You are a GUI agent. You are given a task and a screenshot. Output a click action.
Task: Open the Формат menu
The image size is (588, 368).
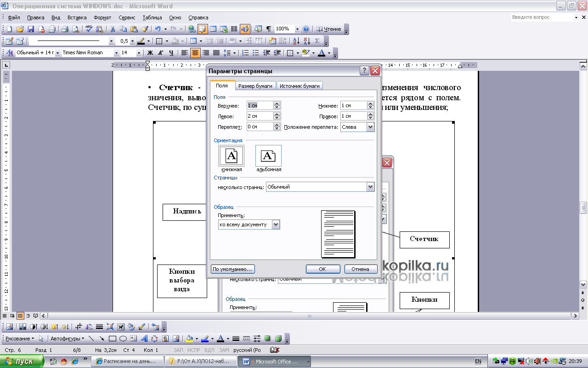102,17
